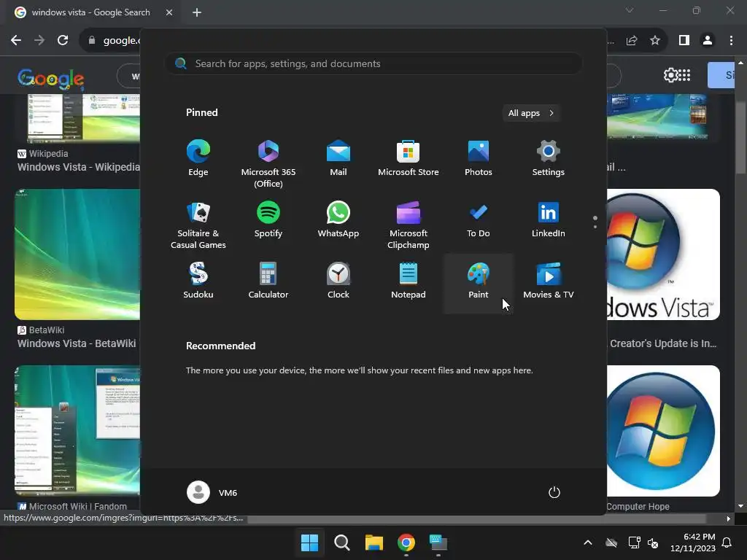Open File Explorer from taskbar

374,542
